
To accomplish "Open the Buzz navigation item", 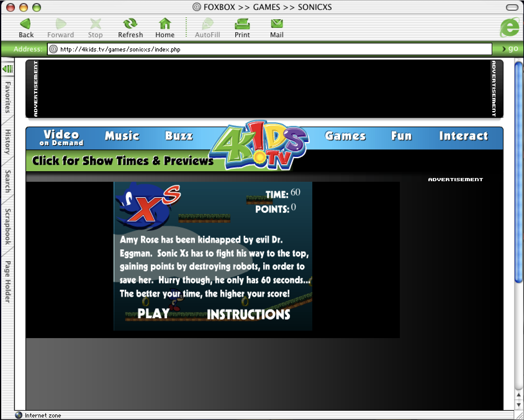I will (x=179, y=136).
